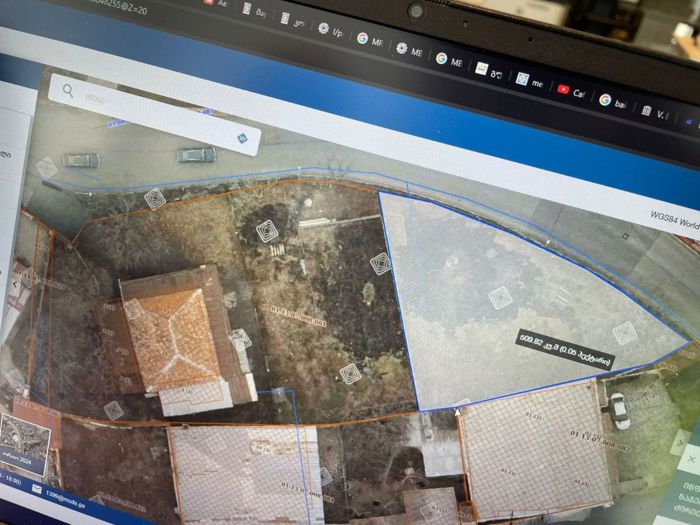Select parcel marker at highlighted plot's right corner

[x=625, y=333]
